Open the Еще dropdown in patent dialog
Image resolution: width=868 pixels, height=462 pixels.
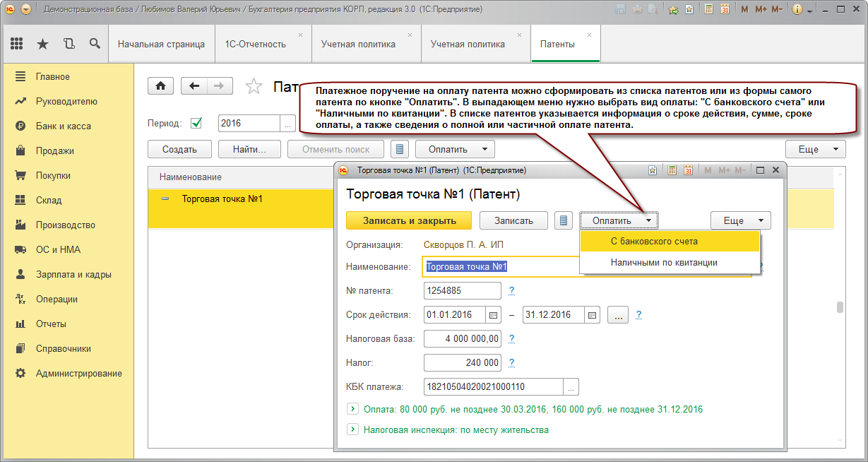pyautogui.click(x=740, y=220)
